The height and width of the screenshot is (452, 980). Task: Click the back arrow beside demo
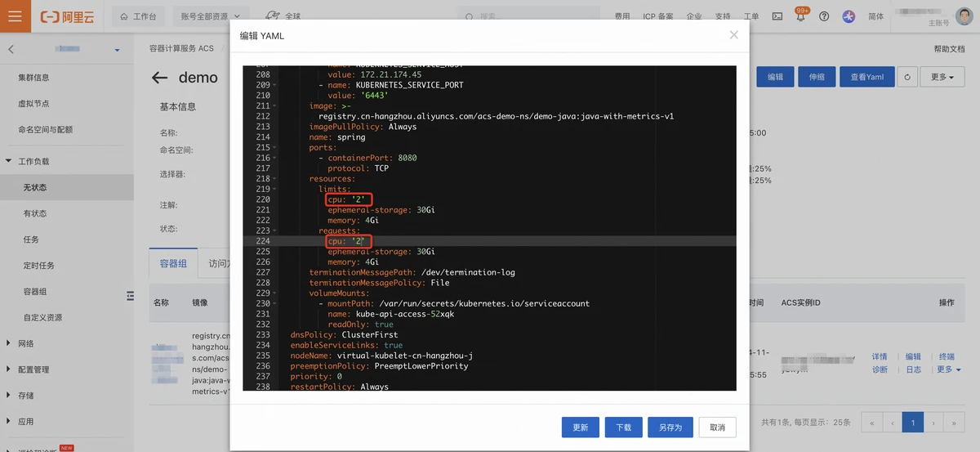[x=160, y=78]
